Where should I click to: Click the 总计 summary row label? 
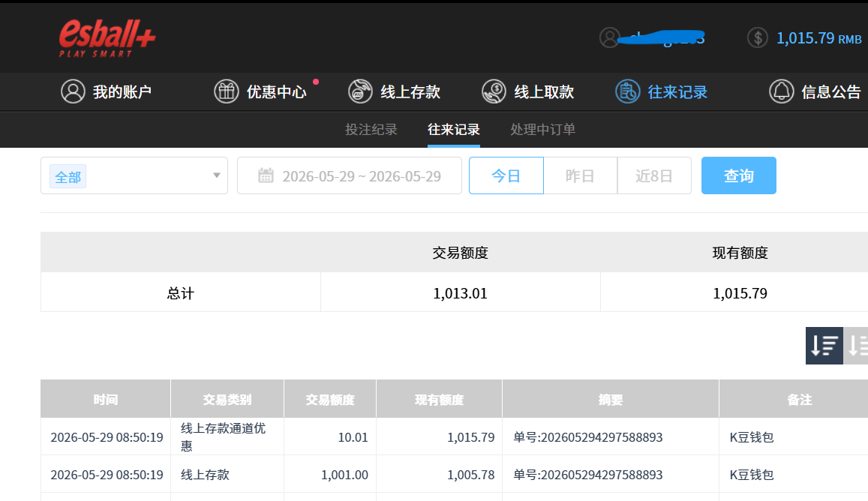pos(181,292)
